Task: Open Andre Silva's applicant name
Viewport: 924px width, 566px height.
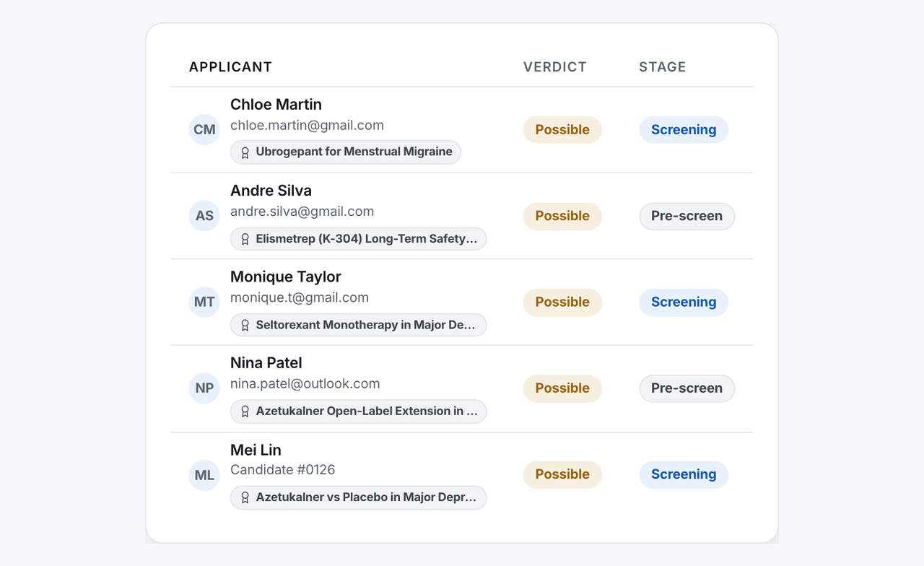Action: point(271,191)
